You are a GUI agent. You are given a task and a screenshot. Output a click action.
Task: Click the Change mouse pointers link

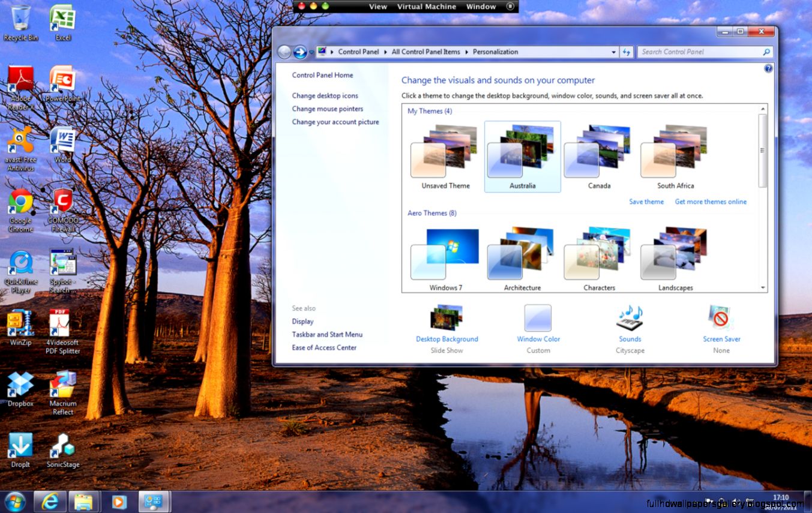[328, 109]
